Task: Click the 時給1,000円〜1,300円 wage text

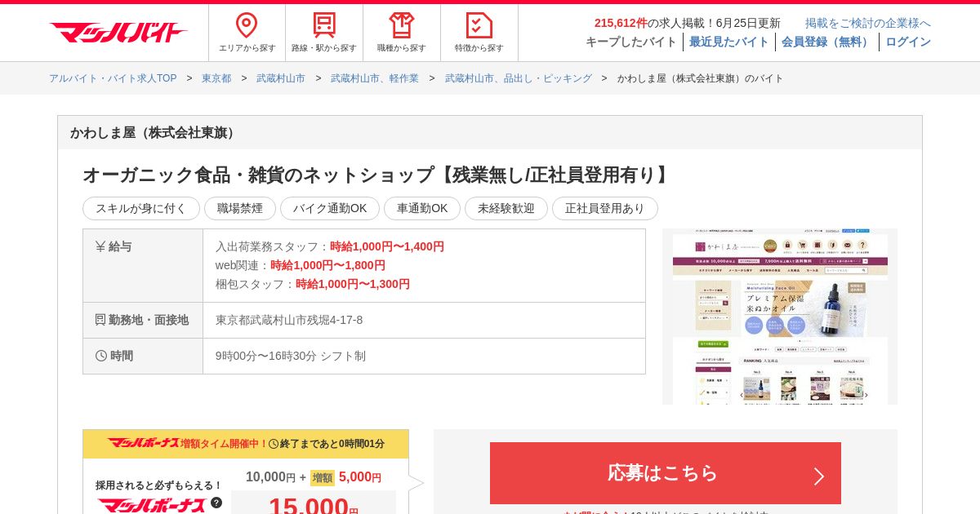Action: click(353, 284)
